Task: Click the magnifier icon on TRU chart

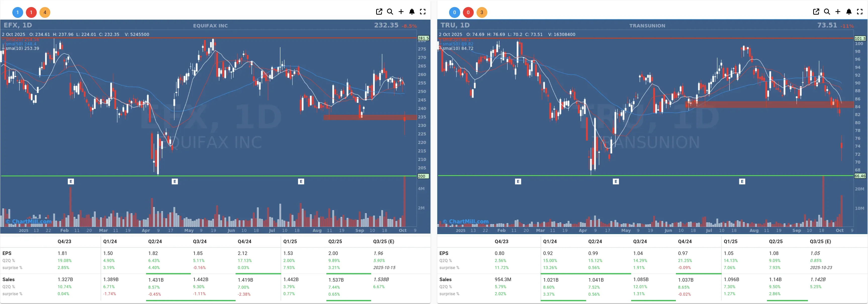Action: click(x=827, y=12)
